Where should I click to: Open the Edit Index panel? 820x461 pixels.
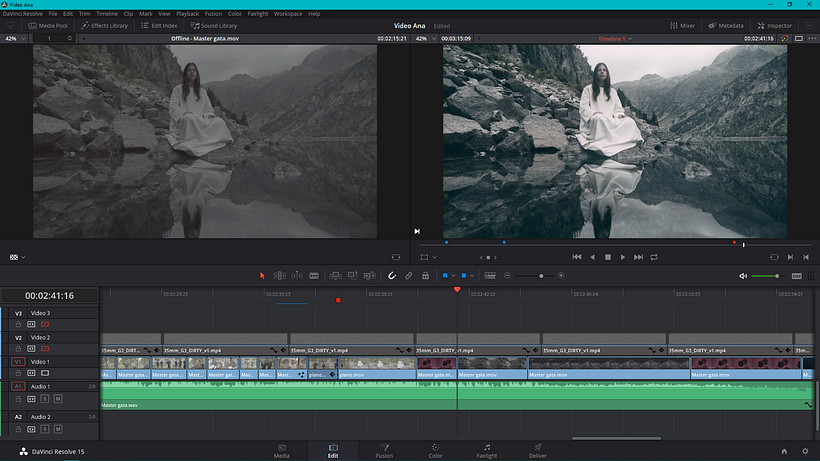point(159,26)
